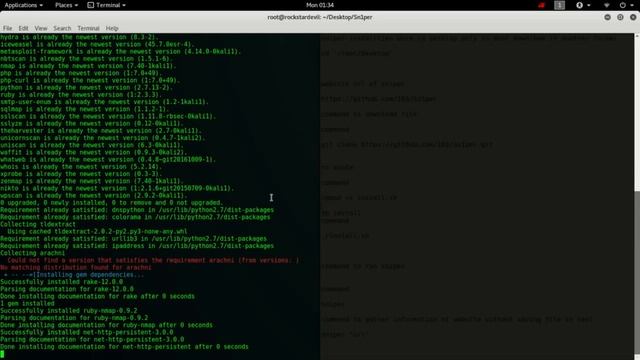Screen dimensions: 640x360
Task: Click the 'xprobe is already the newest' line
Action: (81, 174)
